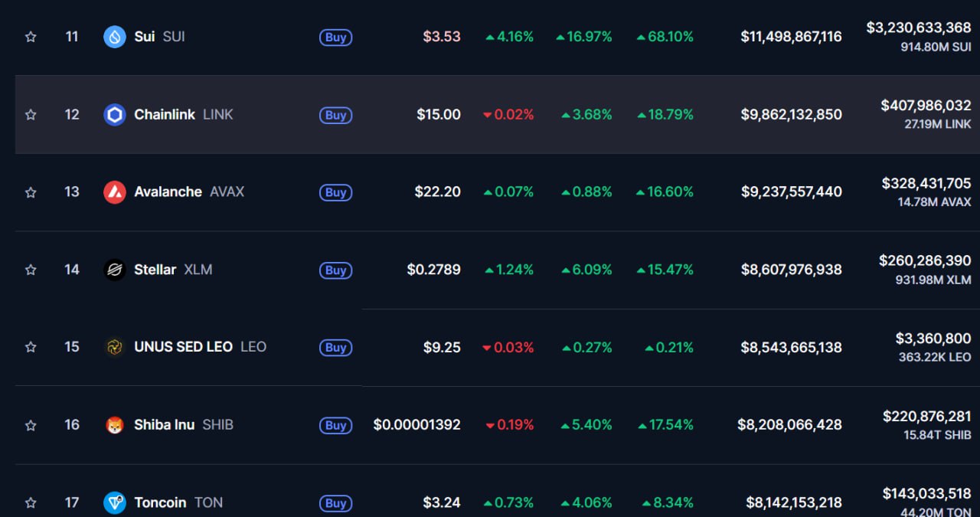Toggle watchlist star for Shiba Inu
The image size is (980, 517).
(31, 425)
